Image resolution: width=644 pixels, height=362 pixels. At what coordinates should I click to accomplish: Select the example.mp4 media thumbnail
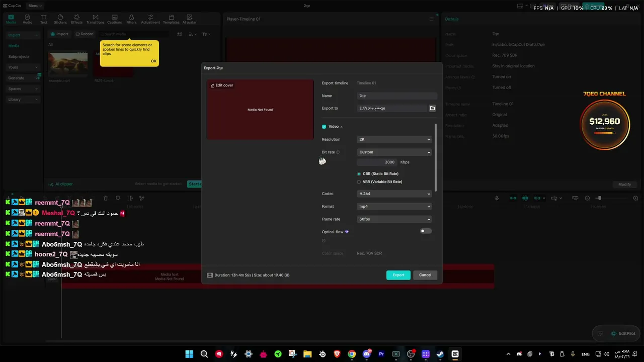pos(67,64)
